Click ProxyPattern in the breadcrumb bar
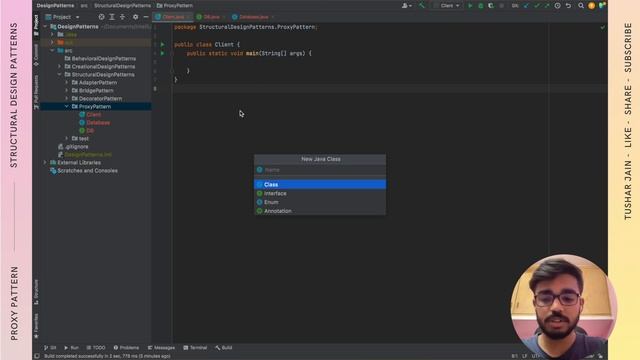Viewport: 640px width, 360px height. click(175, 6)
